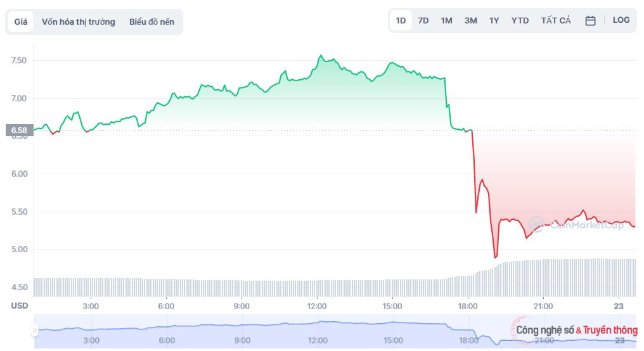Click the volume bars near 21:00
Screen dimensions: 644x351
(x=543, y=278)
